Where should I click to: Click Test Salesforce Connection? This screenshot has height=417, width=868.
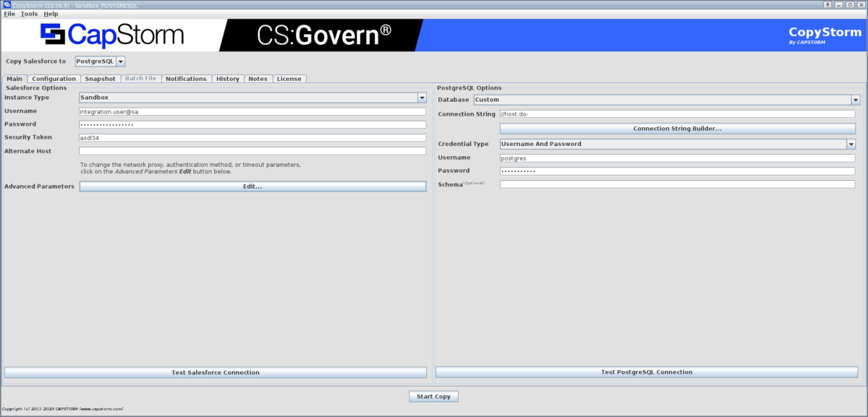pos(216,372)
